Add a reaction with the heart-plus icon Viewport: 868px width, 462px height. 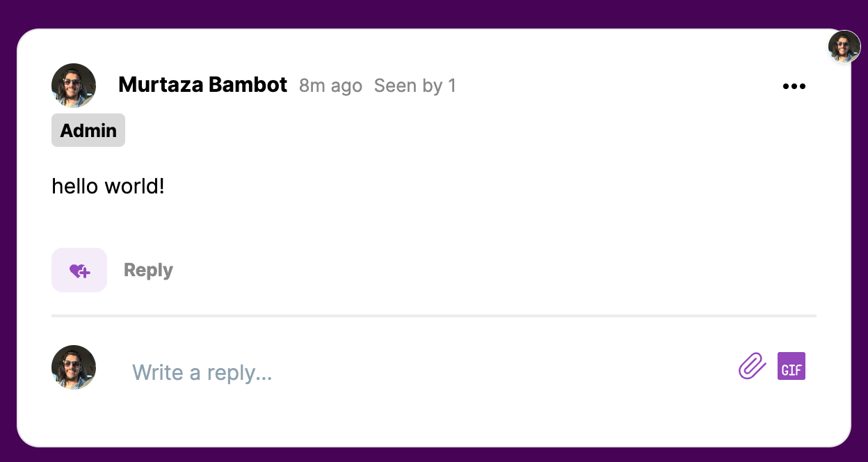(x=79, y=270)
